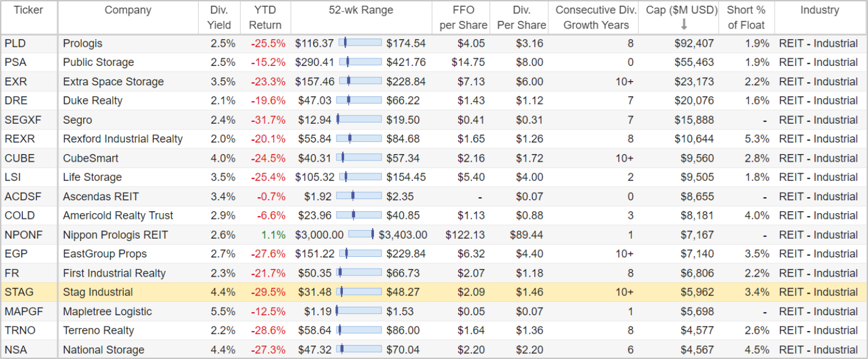Click company name Duke Realty
Image resolution: width=868 pixels, height=359 pixels.
pos(93,100)
